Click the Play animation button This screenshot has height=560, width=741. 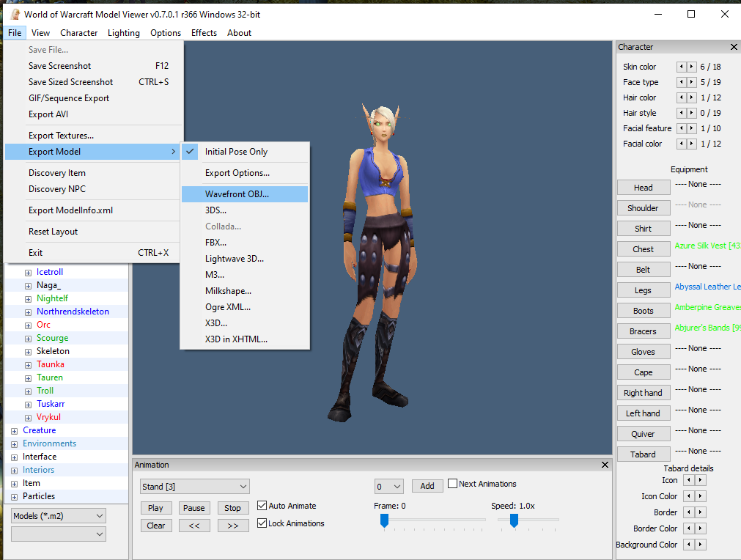tap(155, 508)
